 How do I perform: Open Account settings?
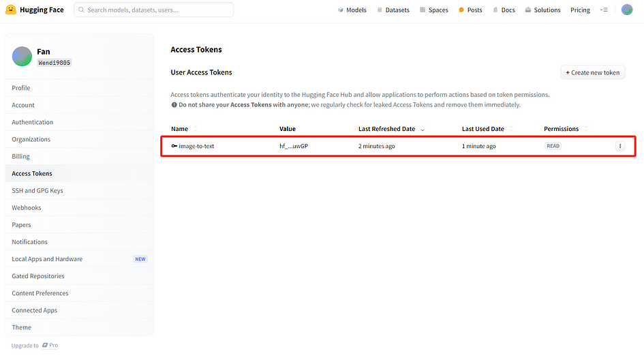coord(80,105)
